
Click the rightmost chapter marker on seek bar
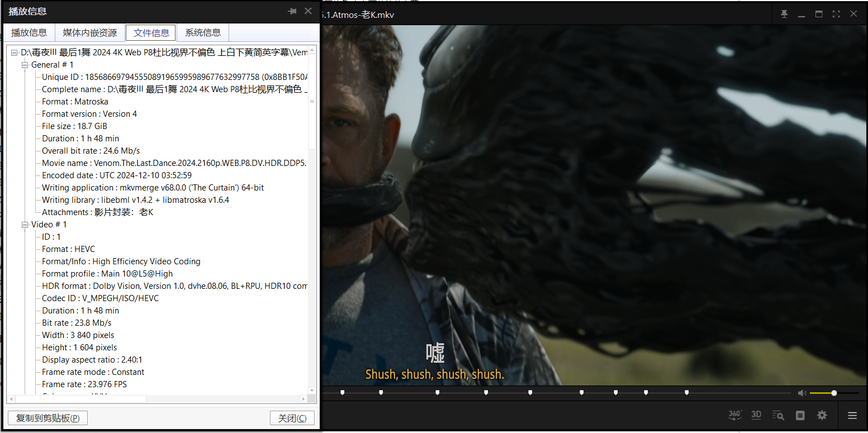point(686,393)
